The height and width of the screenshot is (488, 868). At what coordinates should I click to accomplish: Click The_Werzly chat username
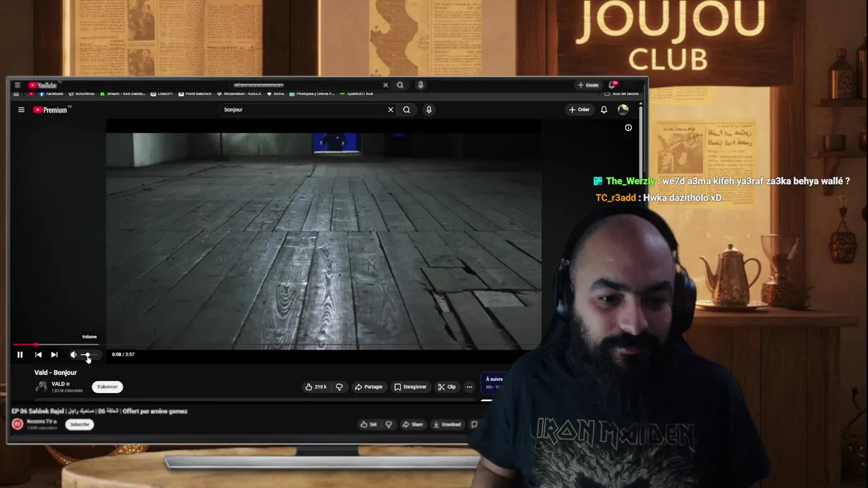click(x=630, y=182)
